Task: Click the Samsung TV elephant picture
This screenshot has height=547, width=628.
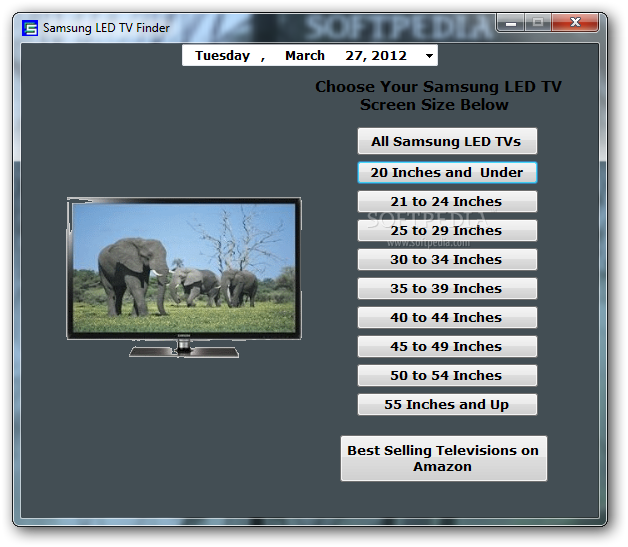Action: click(x=184, y=278)
